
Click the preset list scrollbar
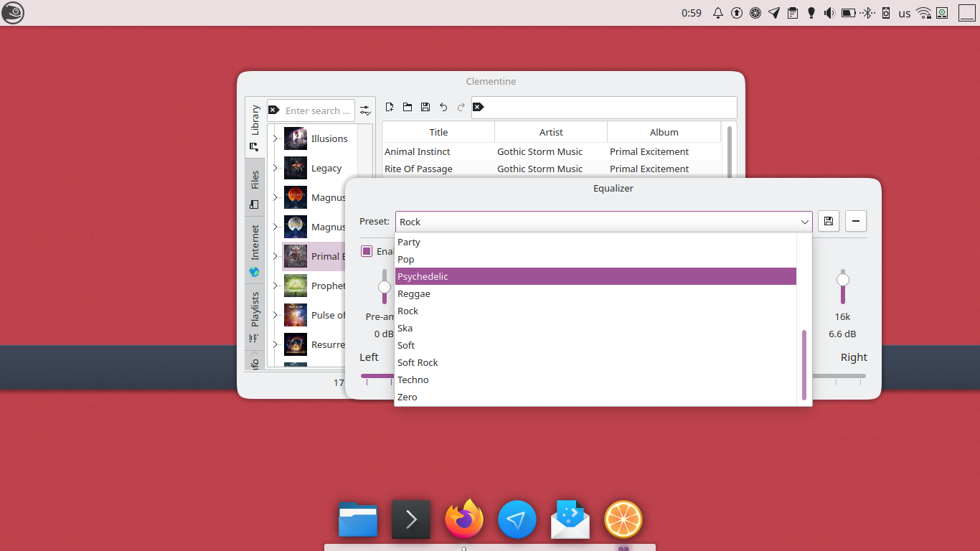tap(804, 364)
